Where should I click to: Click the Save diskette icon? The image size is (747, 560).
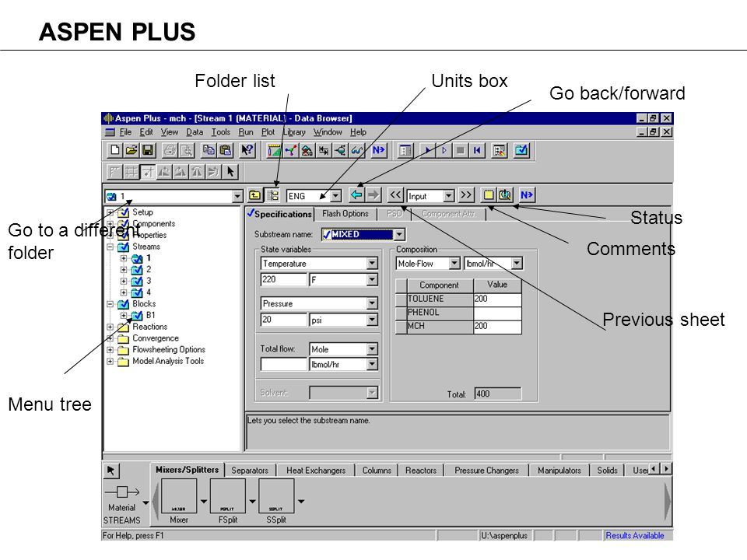(x=148, y=150)
